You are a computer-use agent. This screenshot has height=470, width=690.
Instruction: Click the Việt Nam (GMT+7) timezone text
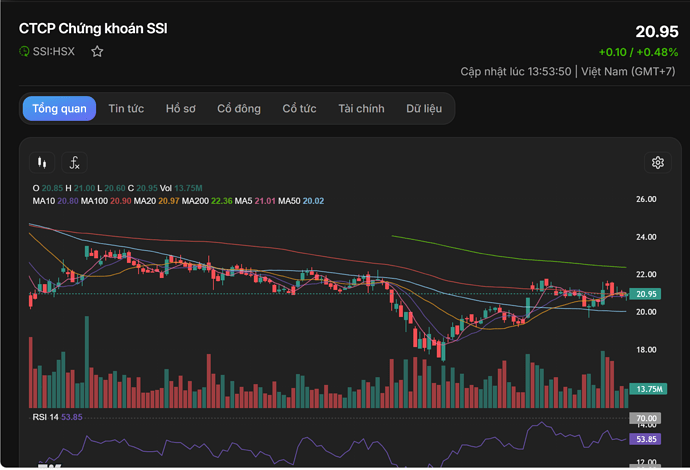click(628, 71)
